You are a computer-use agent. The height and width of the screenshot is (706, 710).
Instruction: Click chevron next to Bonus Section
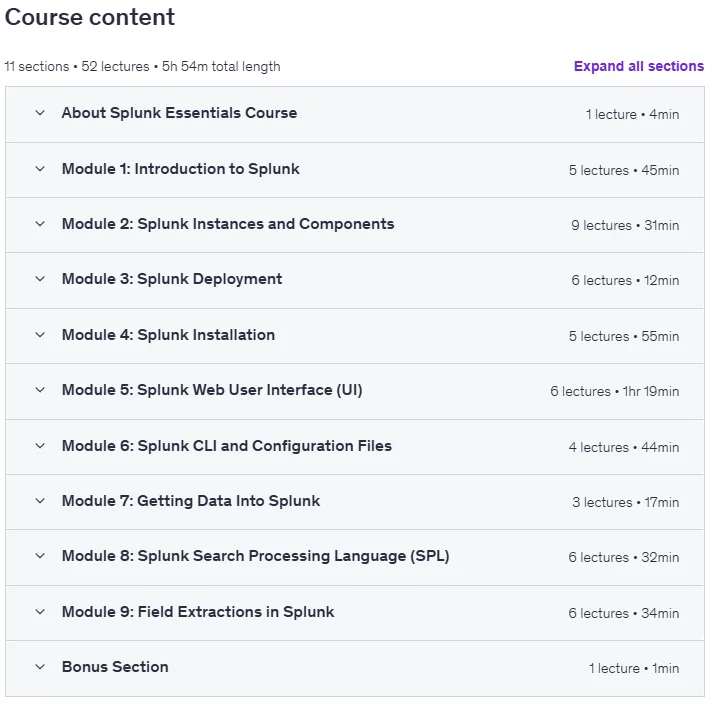point(40,667)
